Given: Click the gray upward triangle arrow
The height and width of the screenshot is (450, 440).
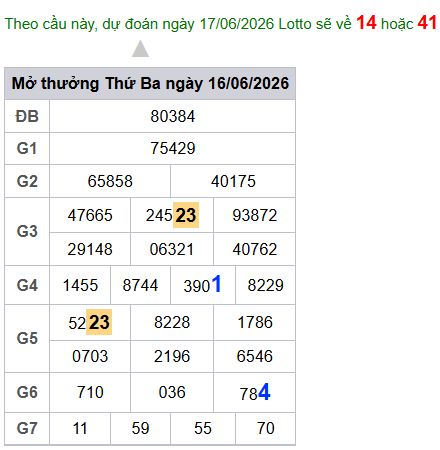Looking at the screenshot, I should tap(140, 49).
